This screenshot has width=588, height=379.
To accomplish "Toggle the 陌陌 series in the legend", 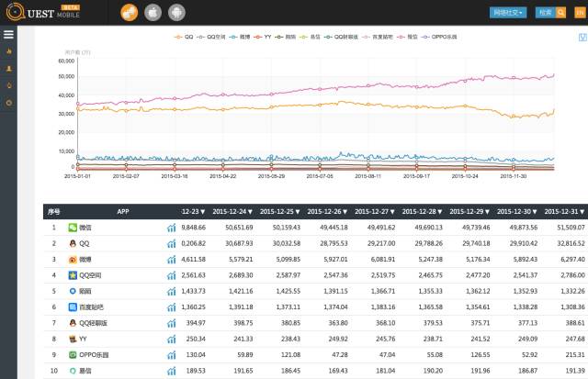I will pyautogui.click(x=286, y=37).
